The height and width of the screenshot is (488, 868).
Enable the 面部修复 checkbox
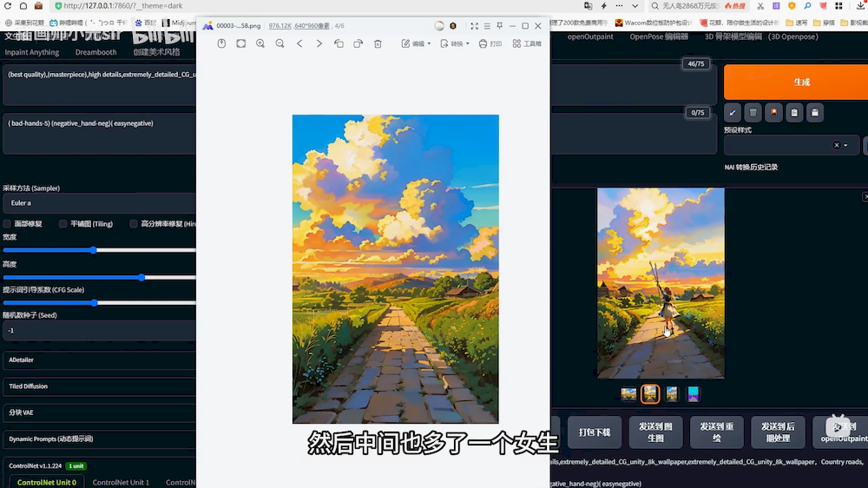8,224
